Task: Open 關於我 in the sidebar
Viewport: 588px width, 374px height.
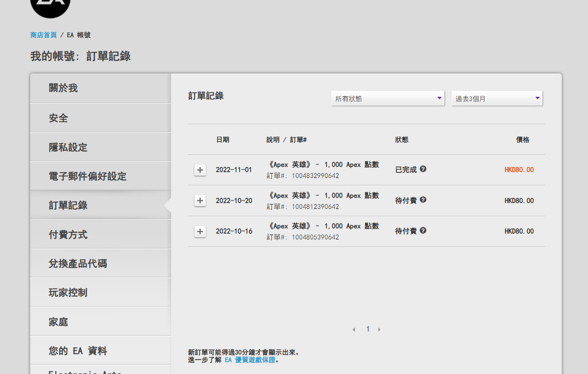Action: tap(100, 88)
